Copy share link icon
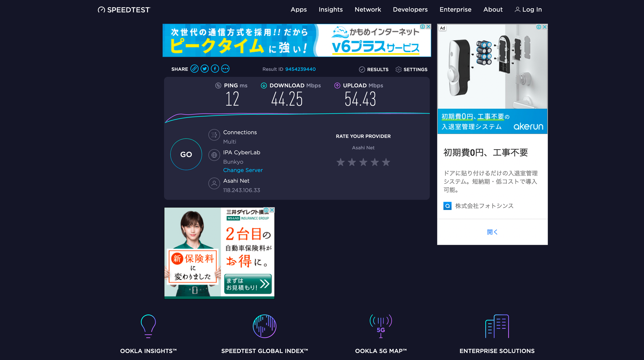The height and width of the screenshot is (360, 644). coord(194,69)
